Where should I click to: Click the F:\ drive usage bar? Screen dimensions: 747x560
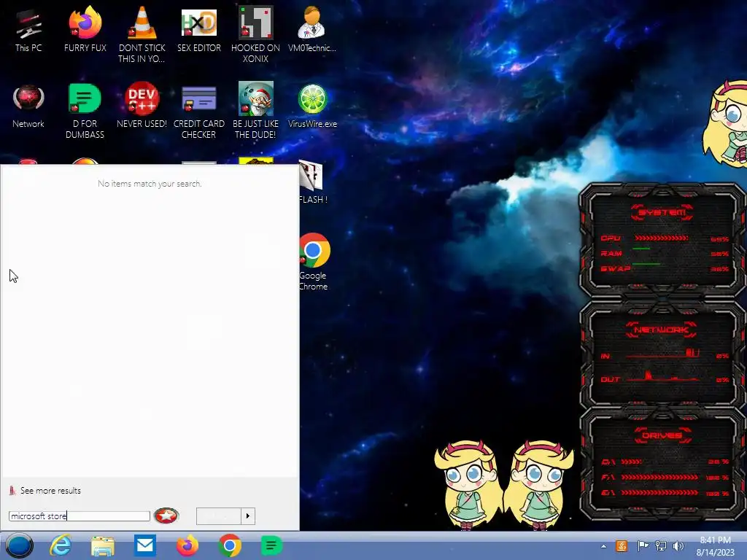coord(659,477)
